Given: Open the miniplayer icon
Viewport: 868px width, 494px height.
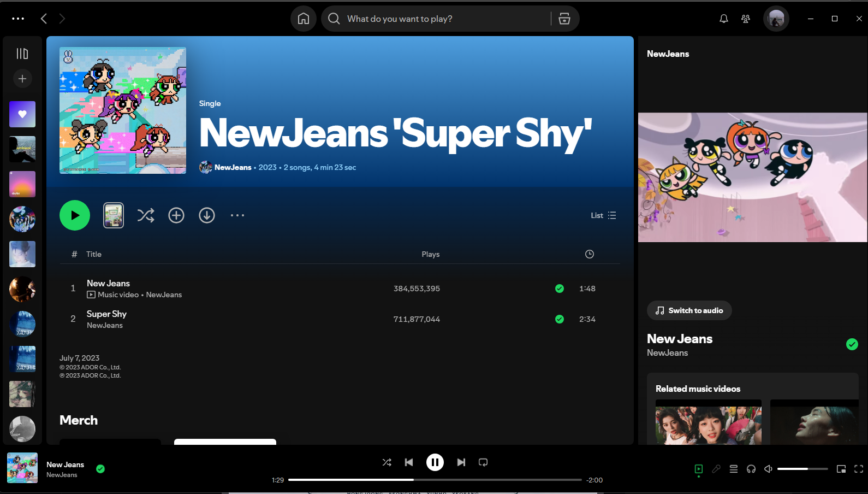Looking at the screenshot, I should (841, 469).
